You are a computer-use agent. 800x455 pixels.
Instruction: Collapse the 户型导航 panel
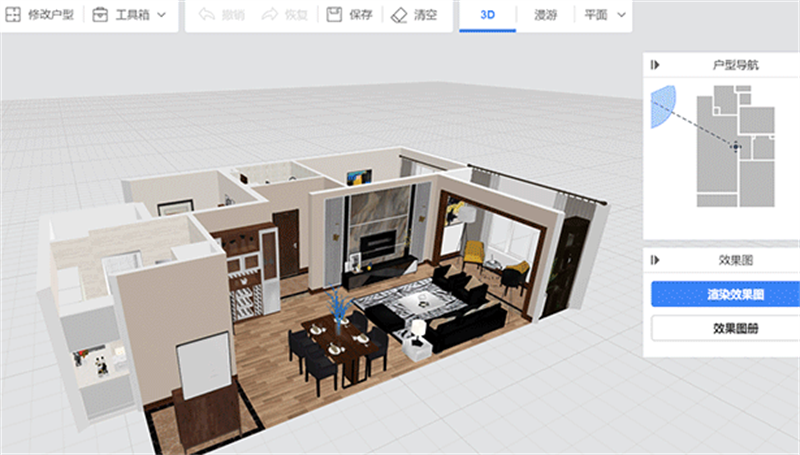tap(655, 65)
